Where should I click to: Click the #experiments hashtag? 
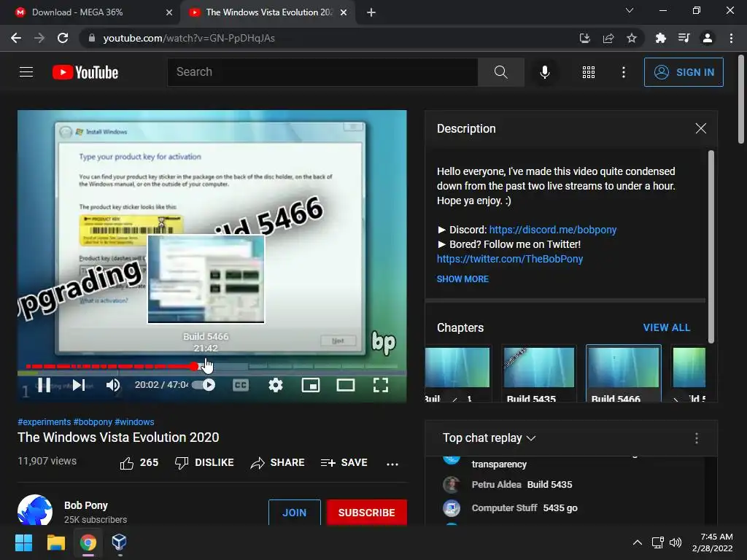click(x=44, y=422)
